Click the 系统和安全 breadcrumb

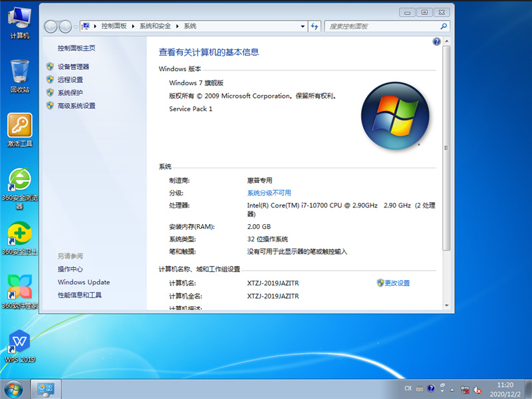click(x=155, y=26)
